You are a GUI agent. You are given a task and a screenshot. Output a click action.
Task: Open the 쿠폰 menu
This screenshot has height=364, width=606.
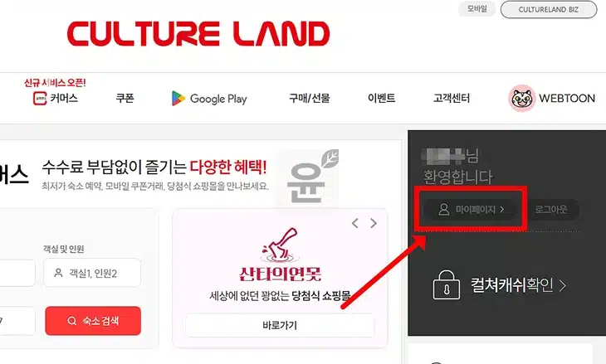coord(125,98)
